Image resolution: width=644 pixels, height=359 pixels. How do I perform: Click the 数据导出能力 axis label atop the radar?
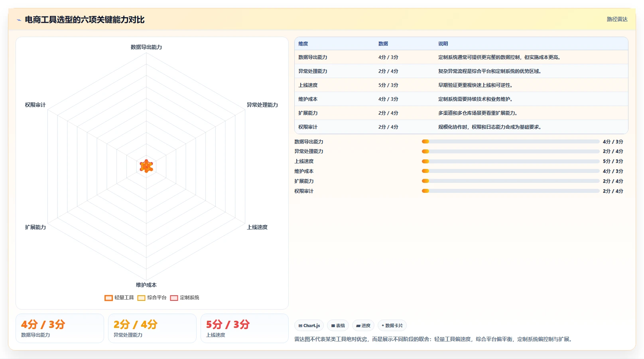pyautogui.click(x=146, y=47)
